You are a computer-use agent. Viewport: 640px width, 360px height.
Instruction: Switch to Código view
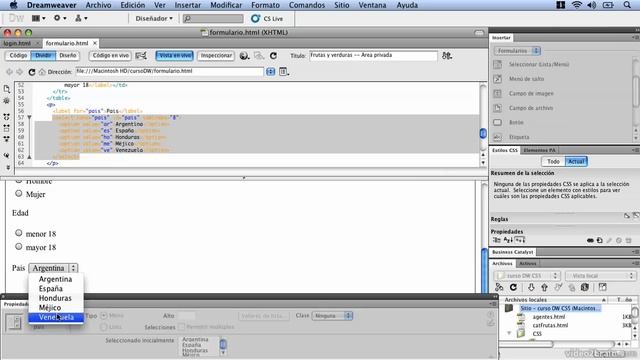click(x=18, y=56)
